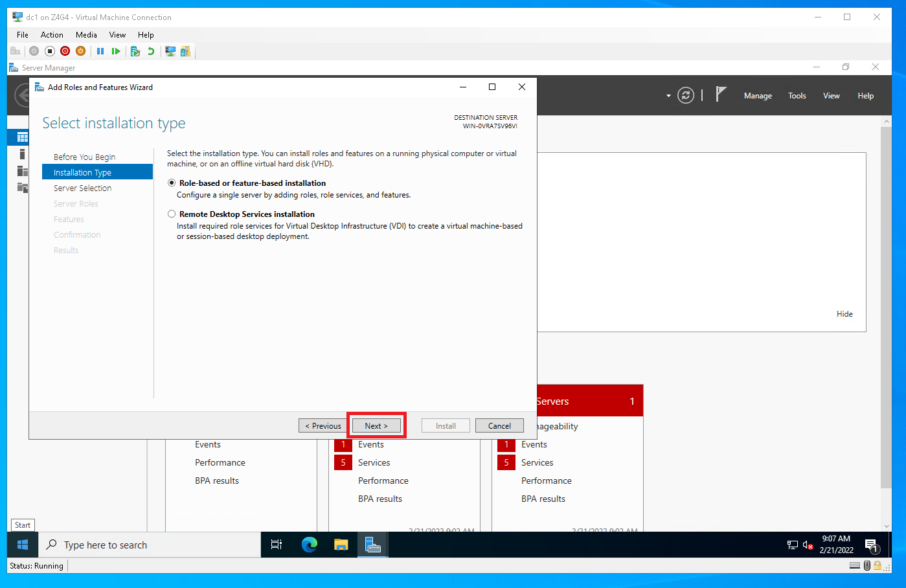Select the Installation Type wizard step
The width and height of the screenshot is (906, 588).
click(97, 173)
